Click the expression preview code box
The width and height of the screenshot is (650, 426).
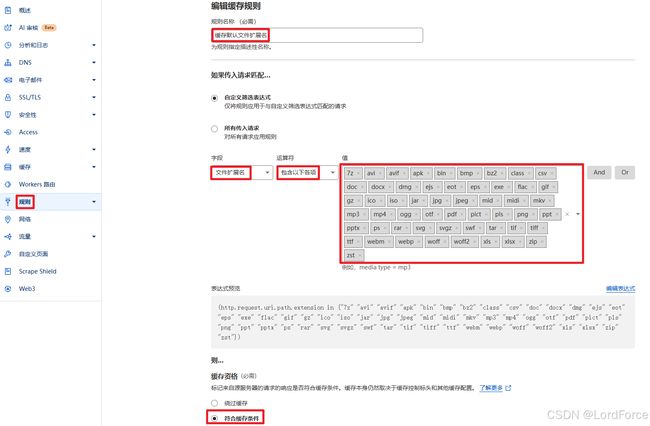(423, 322)
